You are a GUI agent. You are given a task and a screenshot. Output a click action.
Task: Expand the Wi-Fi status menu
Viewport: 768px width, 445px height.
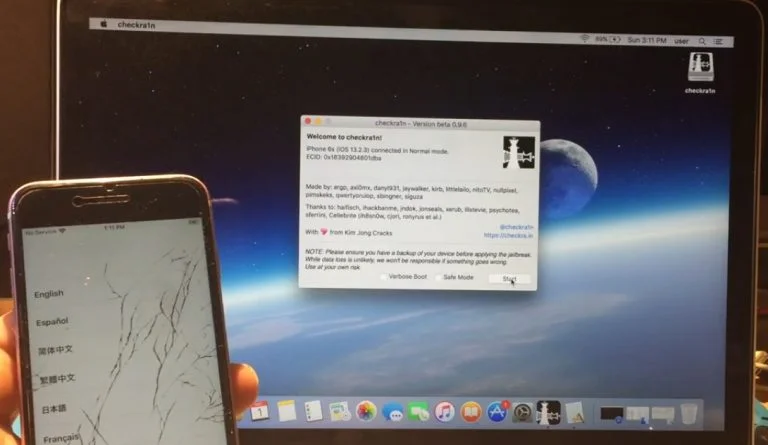[x=584, y=38]
